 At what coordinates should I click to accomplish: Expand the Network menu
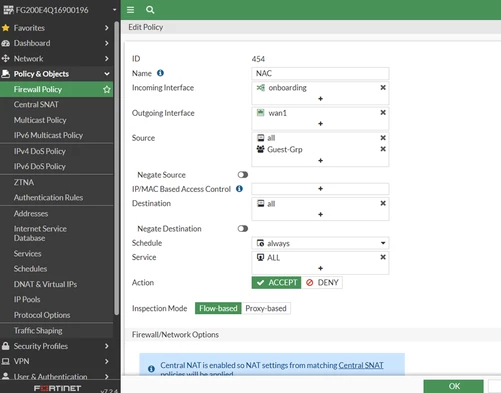(x=107, y=58)
